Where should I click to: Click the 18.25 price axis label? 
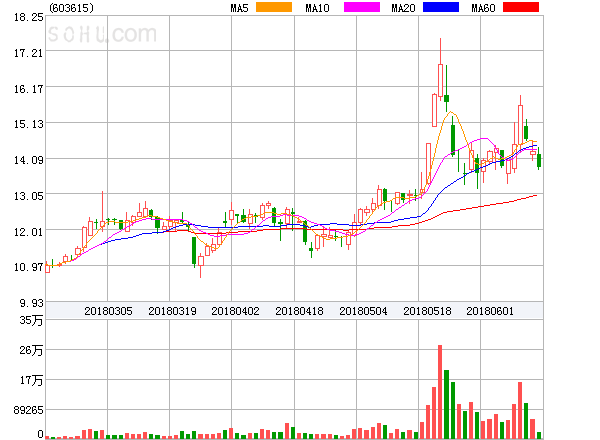coord(29,17)
